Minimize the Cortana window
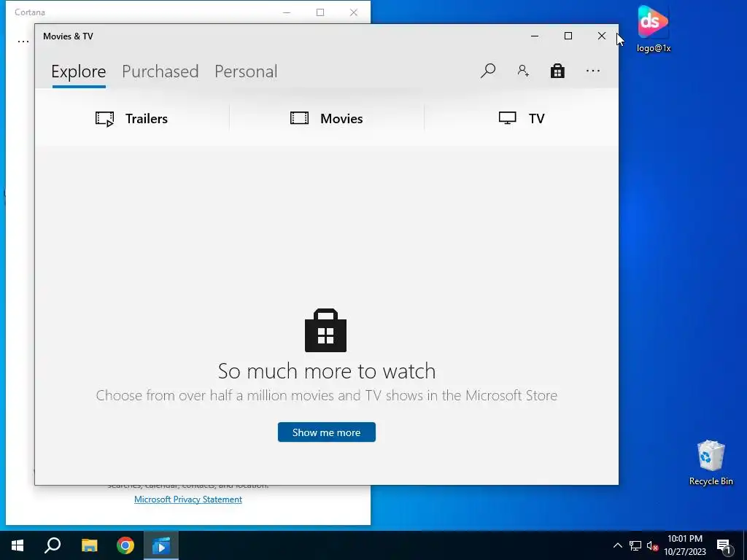Screen dimensions: 747x560 (287, 12)
